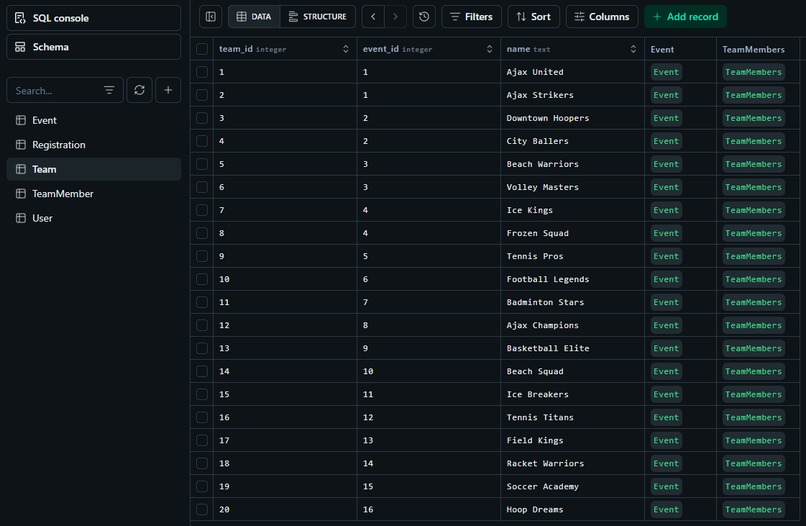Click team_id cell with value 20
The width and height of the screenshot is (806, 526).
285,510
